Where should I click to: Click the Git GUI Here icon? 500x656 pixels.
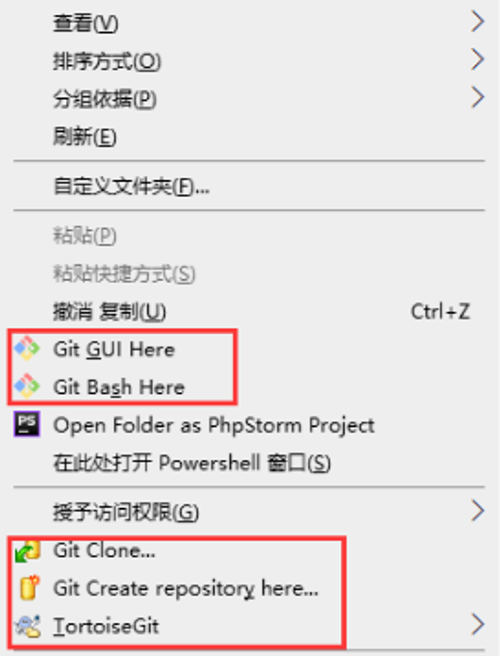click(x=27, y=348)
